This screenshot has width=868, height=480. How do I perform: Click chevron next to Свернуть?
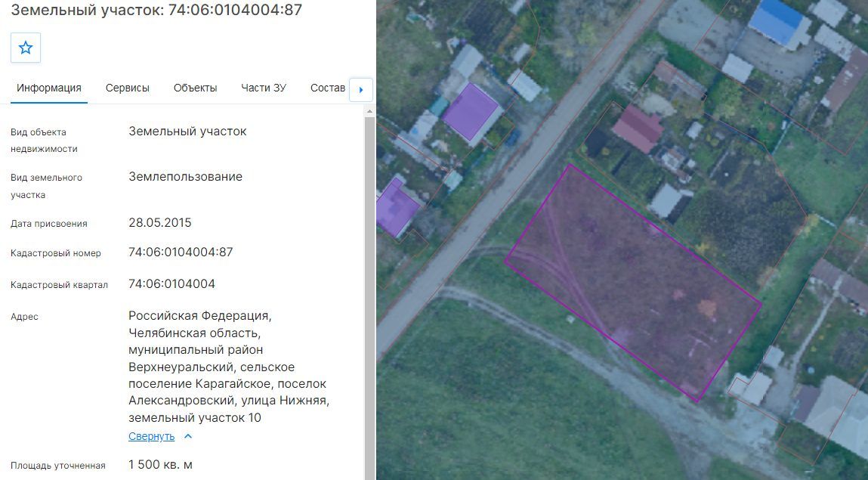pos(187,436)
